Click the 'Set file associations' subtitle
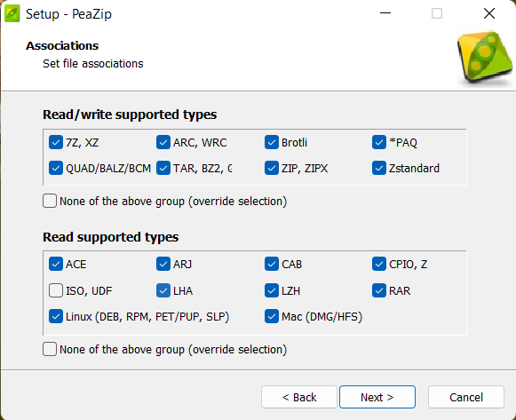The height and width of the screenshot is (420, 516). (x=93, y=63)
